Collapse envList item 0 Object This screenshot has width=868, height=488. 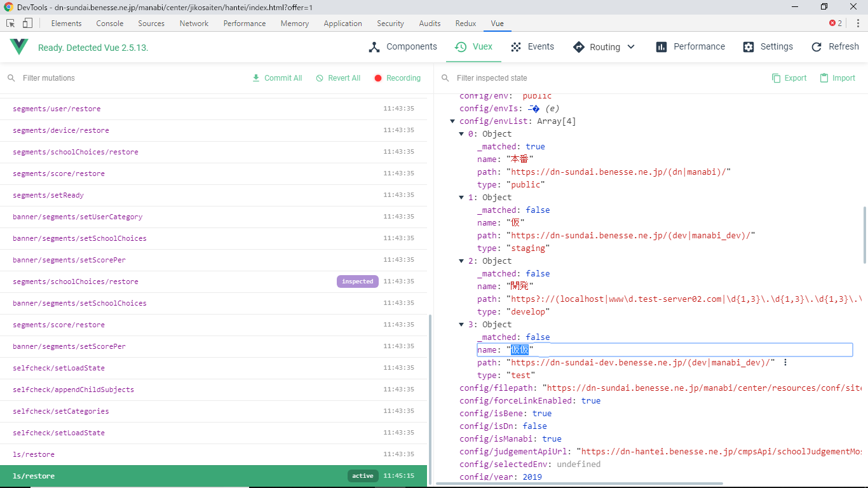[x=461, y=134]
